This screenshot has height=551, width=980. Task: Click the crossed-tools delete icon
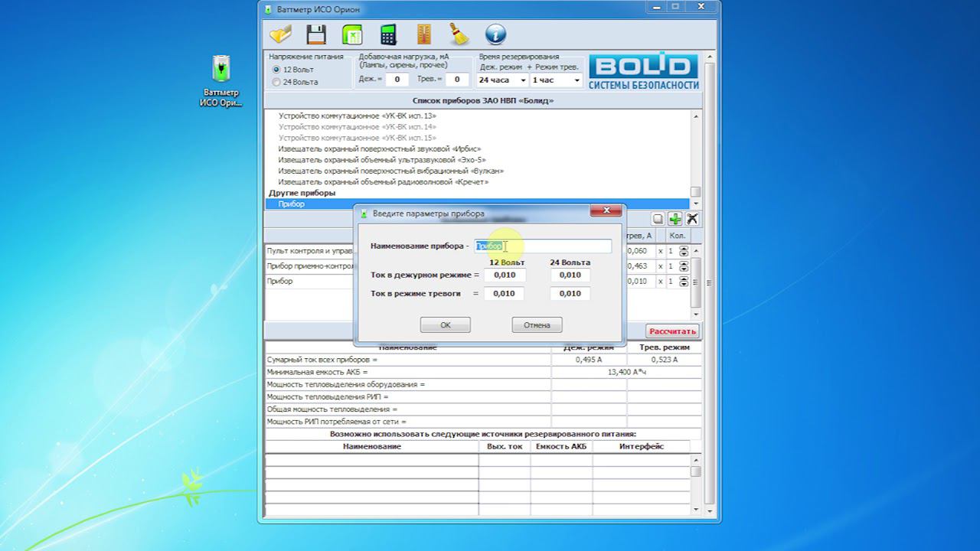692,219
